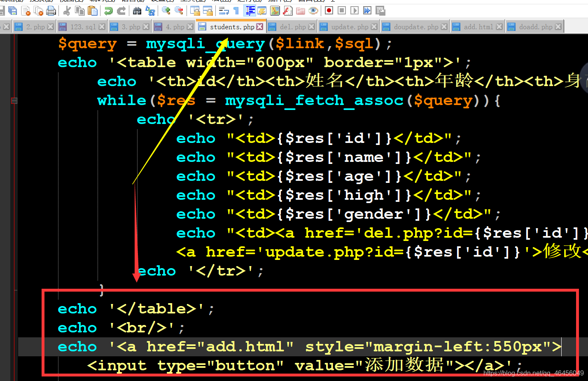This screenshot has height=381, width=588.
Task: Click the Stop Recording square icon
Action: pyautogui.click(x=342, y=11)
